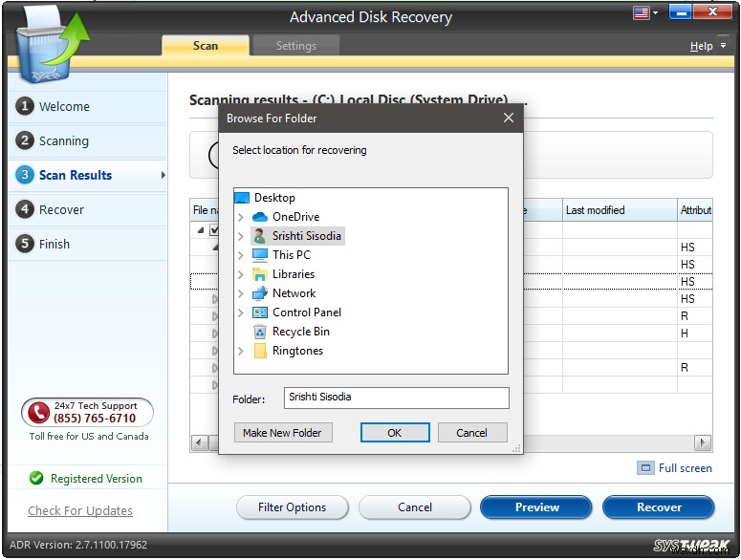
Task: Click Cancel button in main window bottom bar
Action: pos(414,507)
